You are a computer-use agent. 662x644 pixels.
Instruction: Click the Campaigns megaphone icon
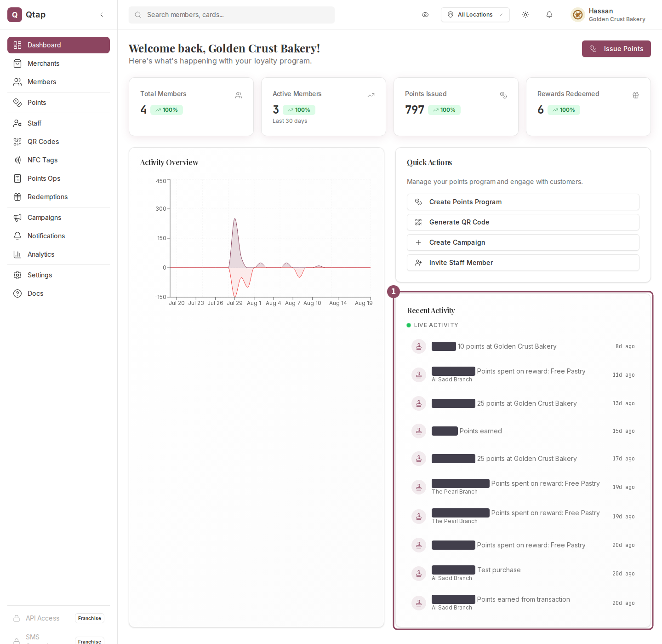click(17, 218)
